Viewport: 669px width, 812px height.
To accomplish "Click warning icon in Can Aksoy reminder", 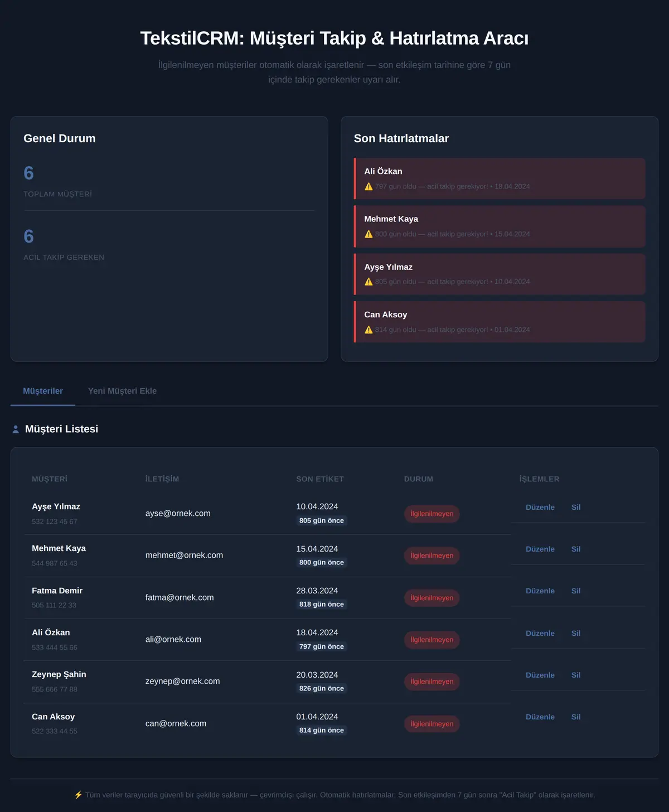I will click(x=369, y=330).
